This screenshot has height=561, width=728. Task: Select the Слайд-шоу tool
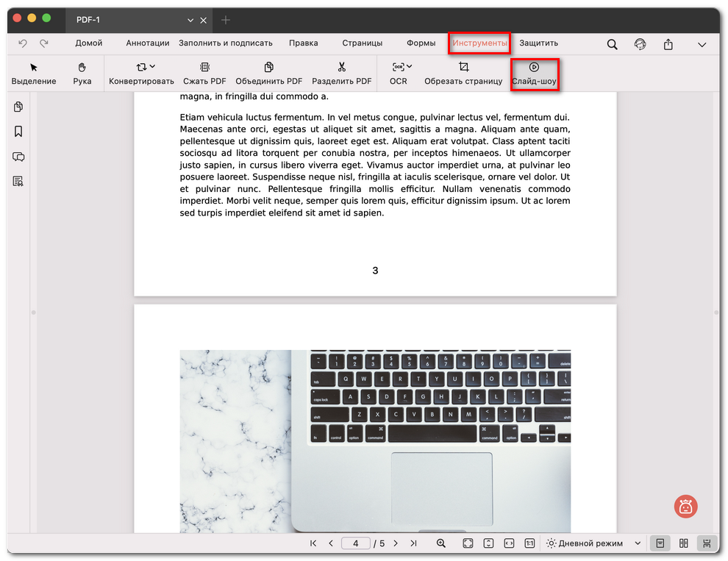535,74
